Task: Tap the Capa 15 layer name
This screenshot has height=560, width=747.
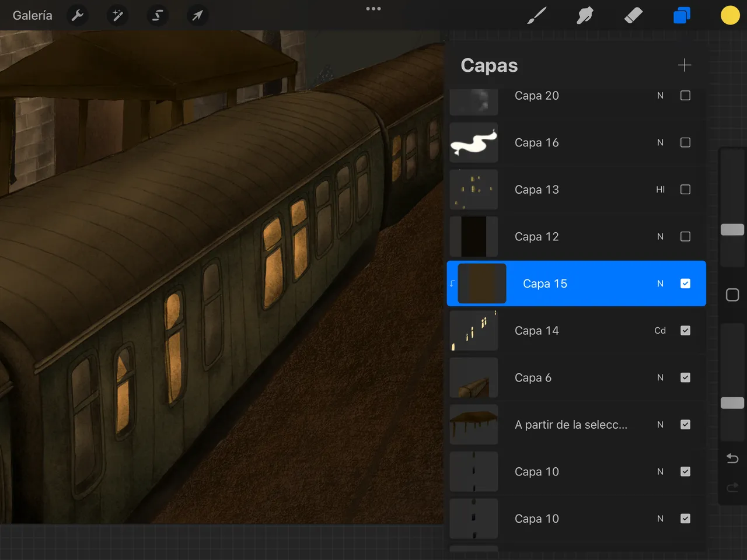Action: click(x=545, y=283)
